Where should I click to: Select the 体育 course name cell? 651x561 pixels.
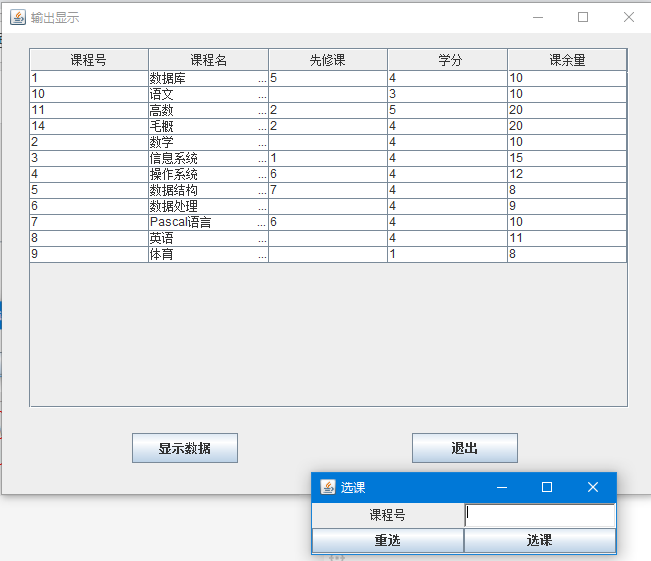[208, 254]
